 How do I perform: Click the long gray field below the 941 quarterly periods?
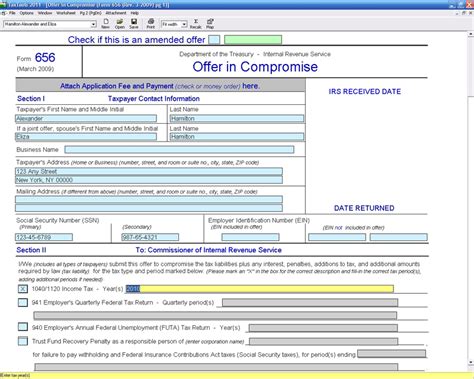click(x=215, y=315)
